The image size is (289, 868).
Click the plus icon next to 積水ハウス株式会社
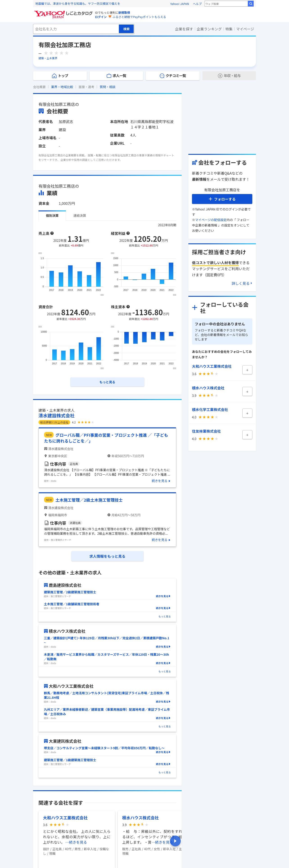[x=247, y=392]
